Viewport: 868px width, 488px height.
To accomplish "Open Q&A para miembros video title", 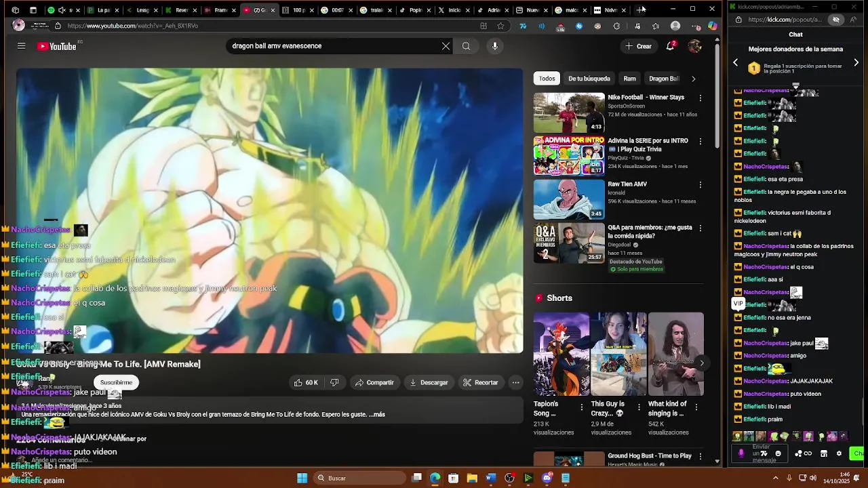I will tap(650, 232).
